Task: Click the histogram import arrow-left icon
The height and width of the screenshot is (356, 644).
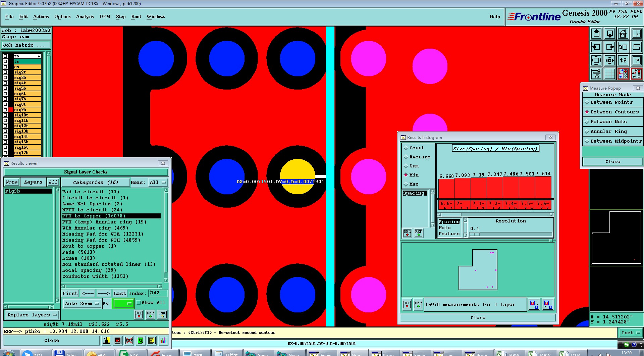Action: pos(548,305)
